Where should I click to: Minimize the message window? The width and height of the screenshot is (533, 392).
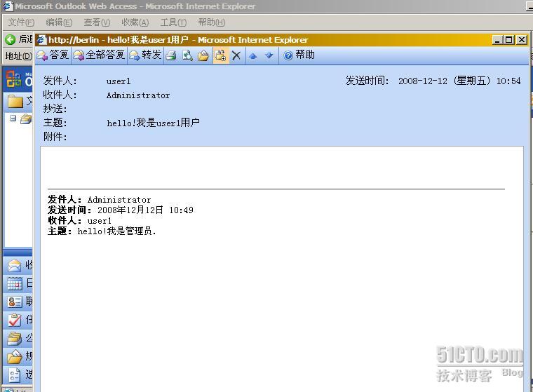click(x=497, y=40)
